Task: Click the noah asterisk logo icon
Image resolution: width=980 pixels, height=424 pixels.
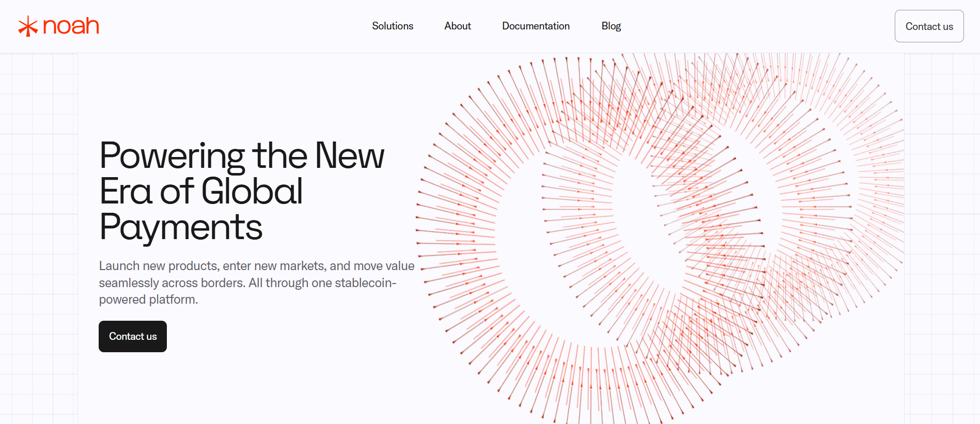Action: (x=28, y=26)
